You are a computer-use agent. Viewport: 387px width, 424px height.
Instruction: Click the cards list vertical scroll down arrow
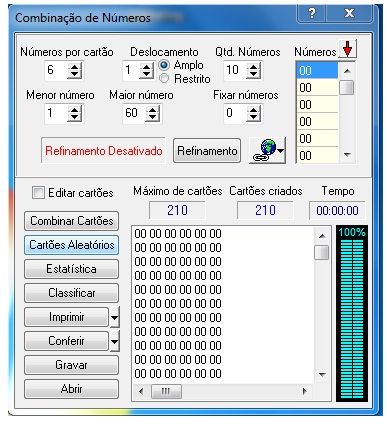(322, 375)
